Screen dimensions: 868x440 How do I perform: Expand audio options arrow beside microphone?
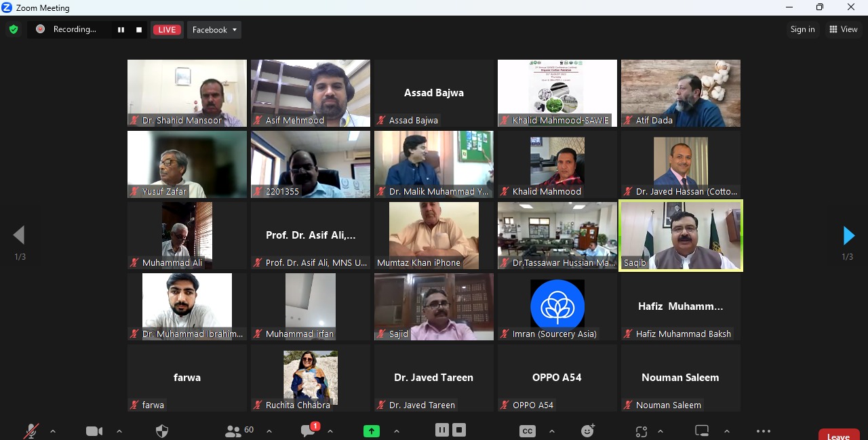[x=53, y=431]
